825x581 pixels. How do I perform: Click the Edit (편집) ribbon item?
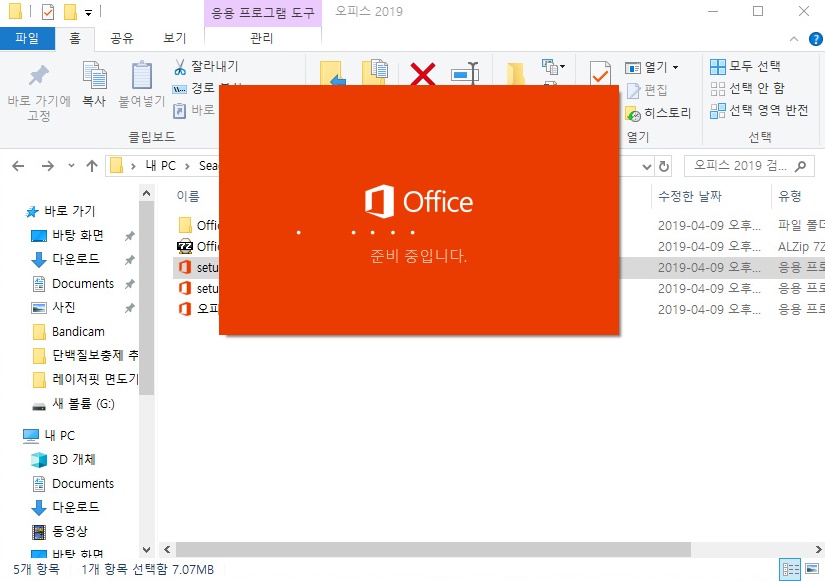pyautogui.click(x=647, y=90)
